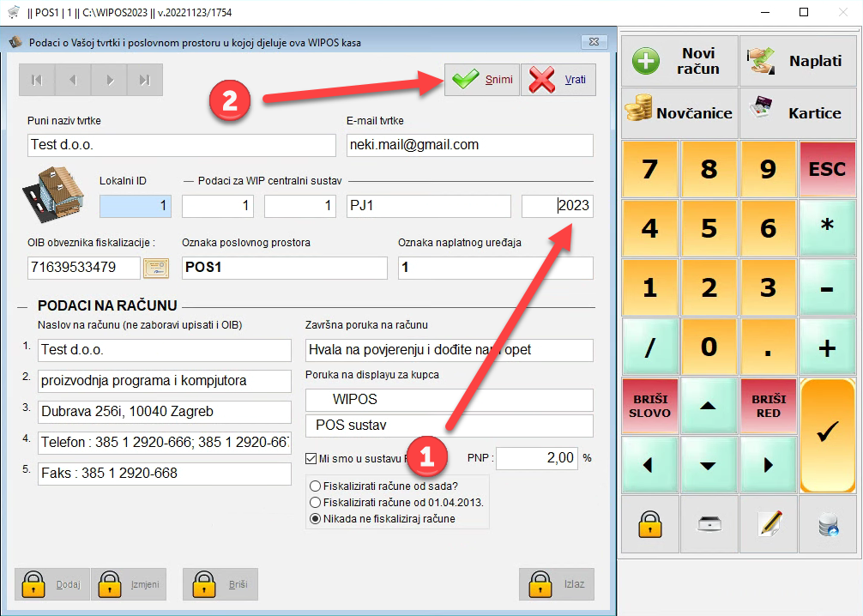Click the Kartice cards button
The width and height of the screenshot is (863, 616).
(798, 112)
